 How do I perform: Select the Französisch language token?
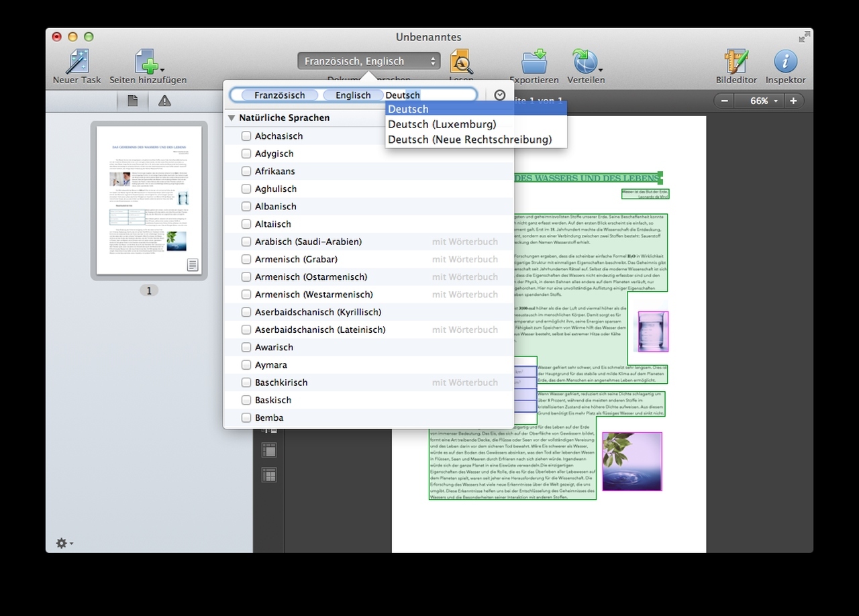click(279, 95)
